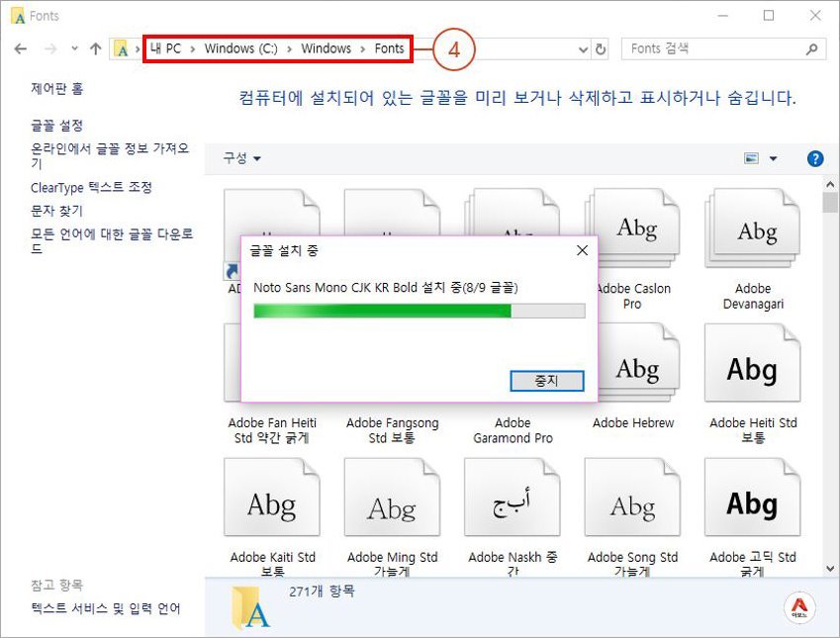Select the Windows breadcrumb segment
This screenshot has width=840, height=638.
coord(326,48)
